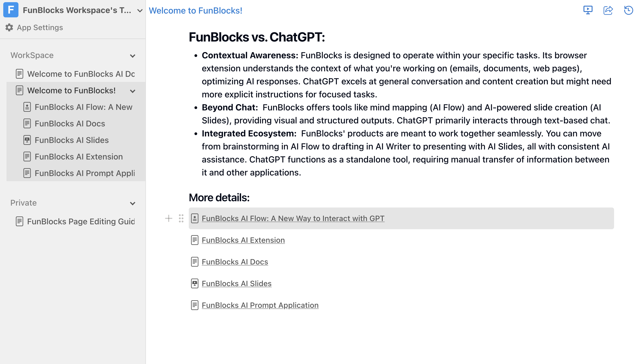639x364 pixels.
Task: Click the FunBlocks AI Extension page icon
Action: 27,157
